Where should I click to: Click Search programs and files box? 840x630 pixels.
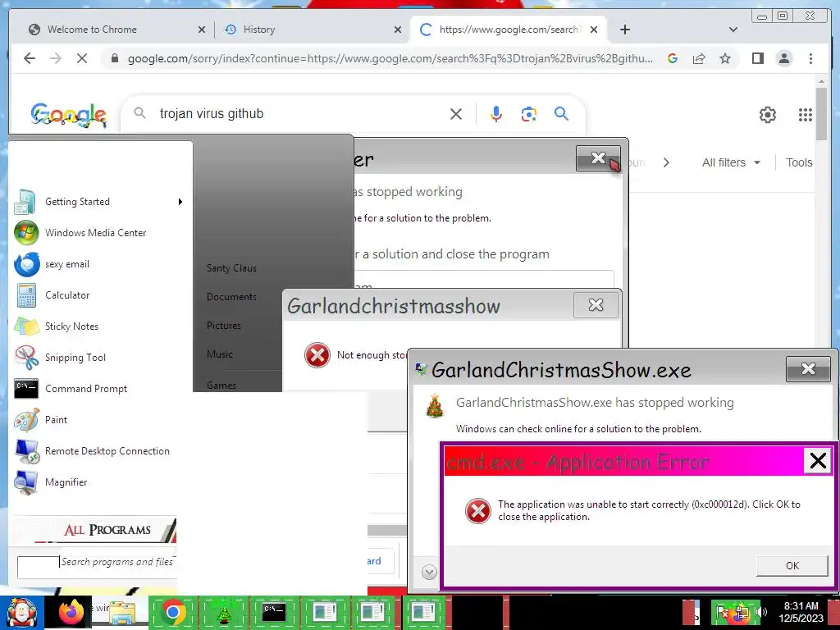point(97,567)
